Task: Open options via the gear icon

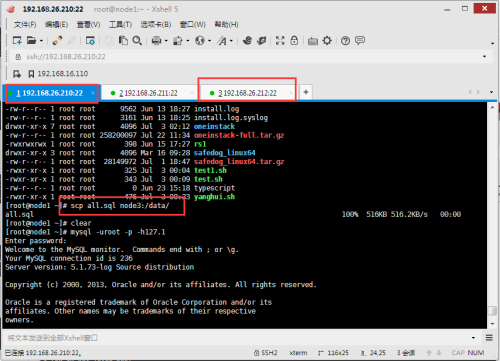Action: (327, 41)
